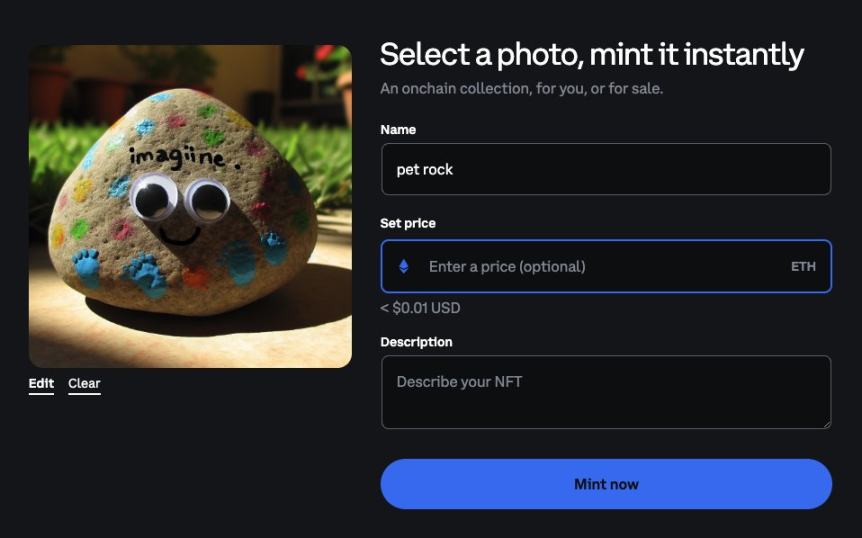The height and width of the screenshot is (538, 862).
Task: Grab the Description box resize handle
Action: pyautogui.click(x=825, y=422)
